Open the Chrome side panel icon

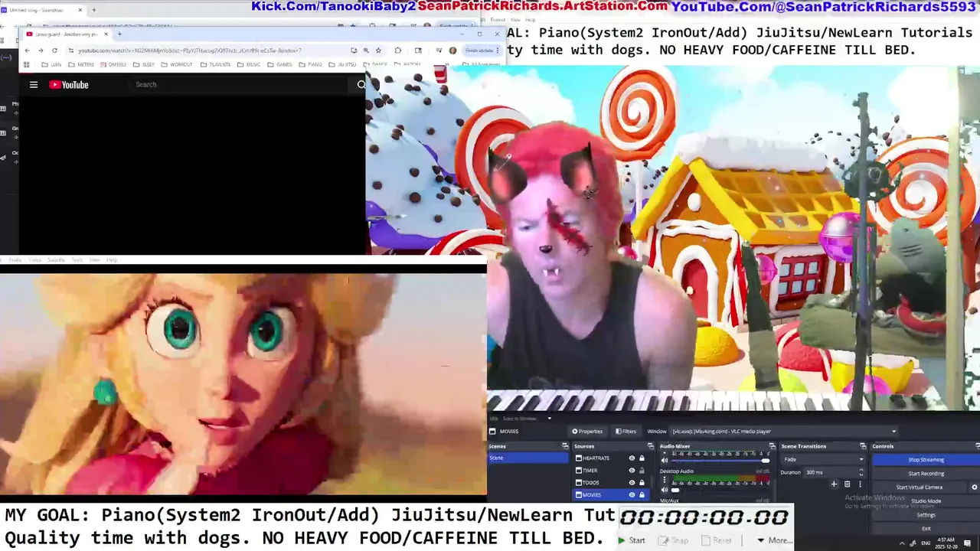[418, 51]
